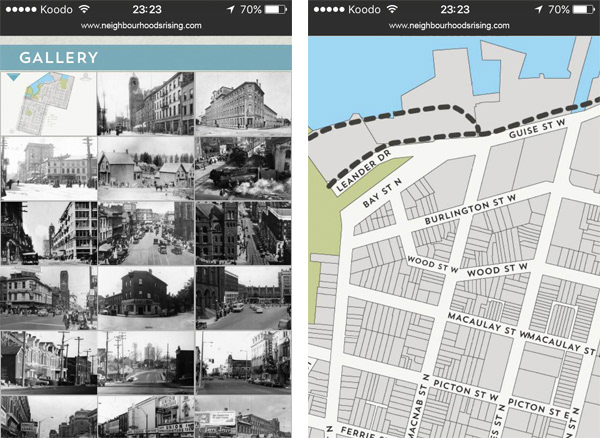Tap the signal strength dots on the map screen
Screen dimensions: 600x439
[329, 10]
